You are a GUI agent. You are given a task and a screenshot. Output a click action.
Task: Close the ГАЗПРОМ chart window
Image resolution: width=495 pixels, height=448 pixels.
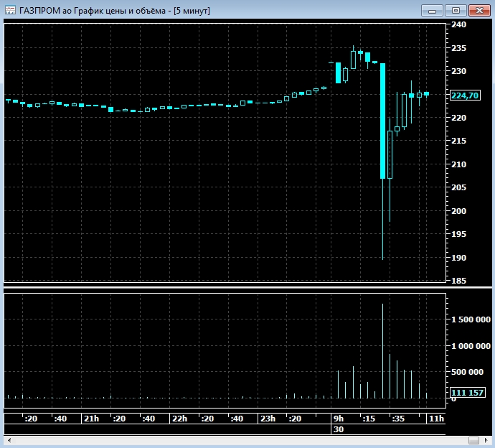click(478, 10)
